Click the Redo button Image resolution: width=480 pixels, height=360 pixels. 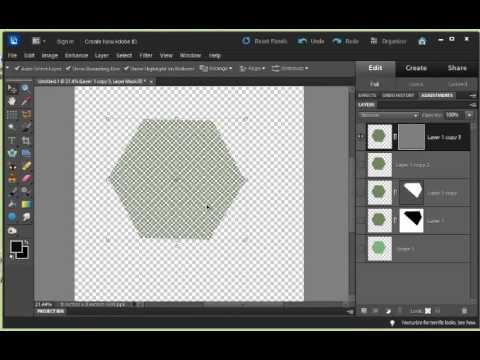coord(345,41)
